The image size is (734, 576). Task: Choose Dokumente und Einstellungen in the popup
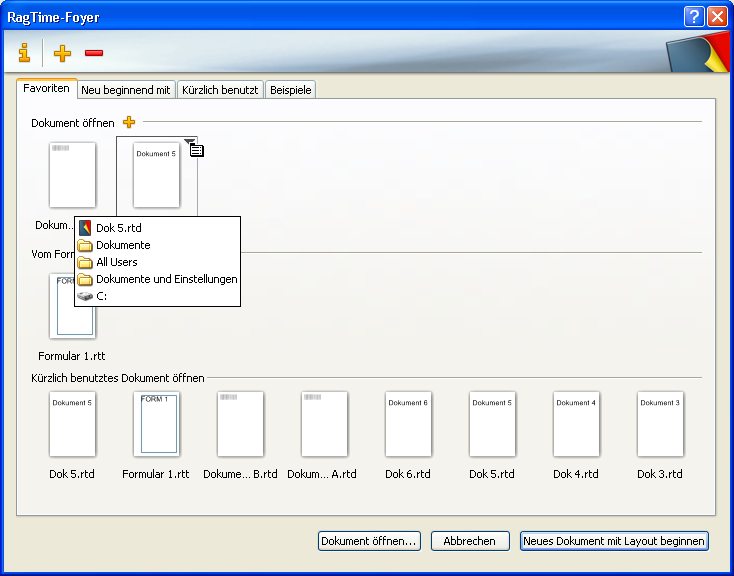(x=166, y=279)
